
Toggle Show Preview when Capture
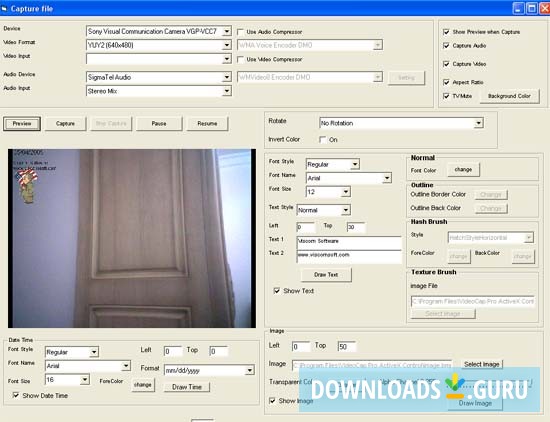click(x=446, y=32)
